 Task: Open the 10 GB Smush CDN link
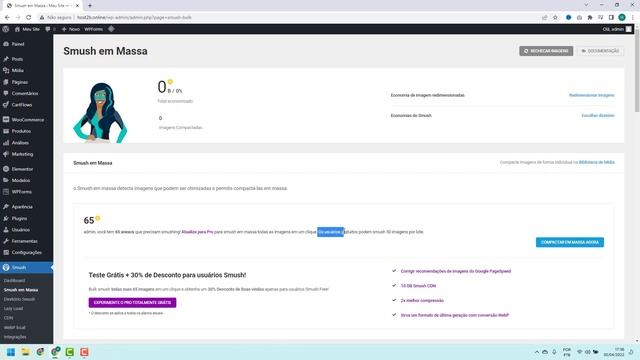(418, 286)
